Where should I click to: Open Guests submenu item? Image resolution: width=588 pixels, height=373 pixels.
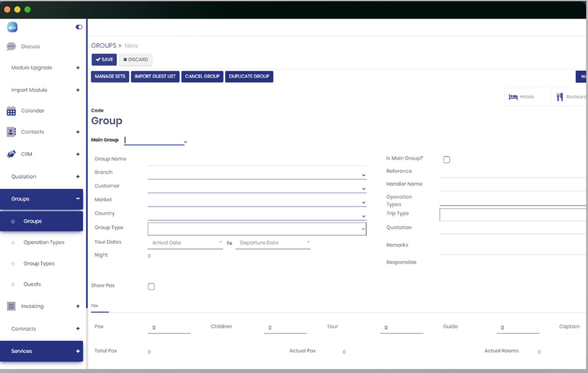33,285
